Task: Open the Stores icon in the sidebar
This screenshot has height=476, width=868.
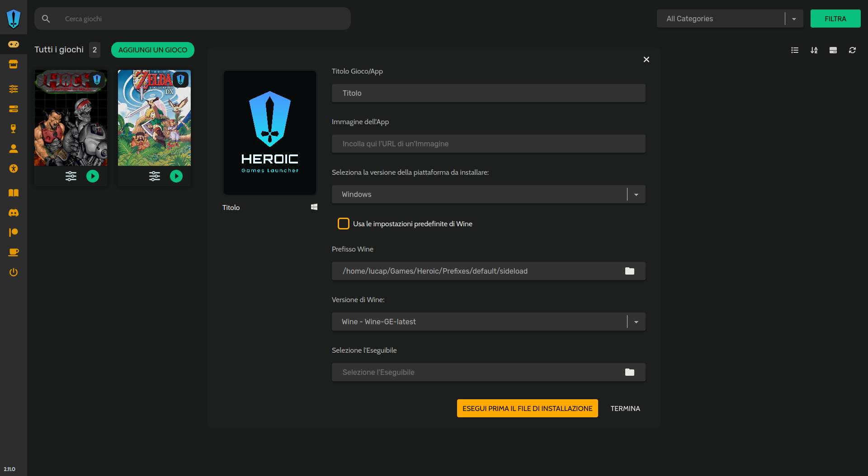Action: tap(14, 64)
